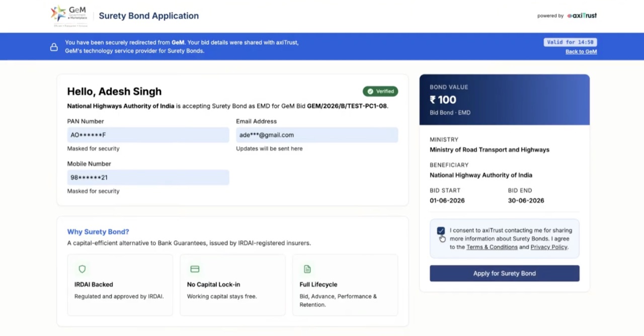Click the masked PAN Number field
The width and height of the screenshot is (644, 336).
tap(148, 135)
